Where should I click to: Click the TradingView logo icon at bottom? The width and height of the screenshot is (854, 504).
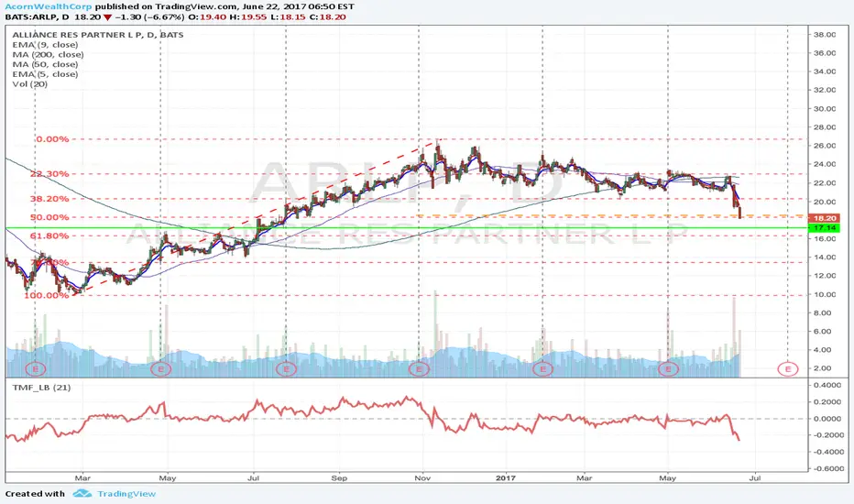(x=82, y=493)
